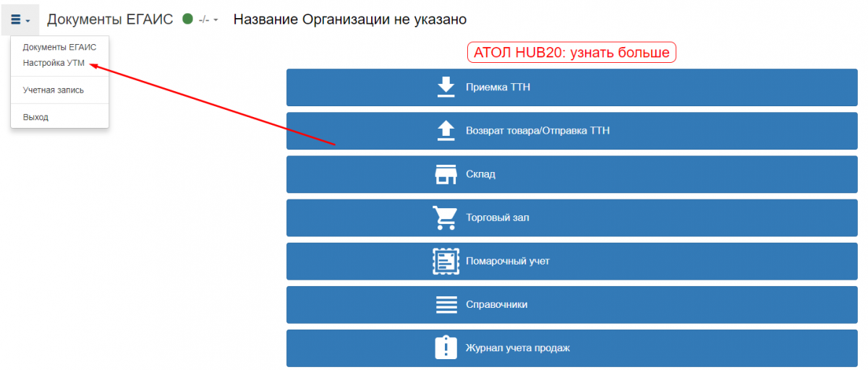Click the Справочники list icon
Image resolution: width=868 pixels, height=370 pixels.
pos(446,304)
